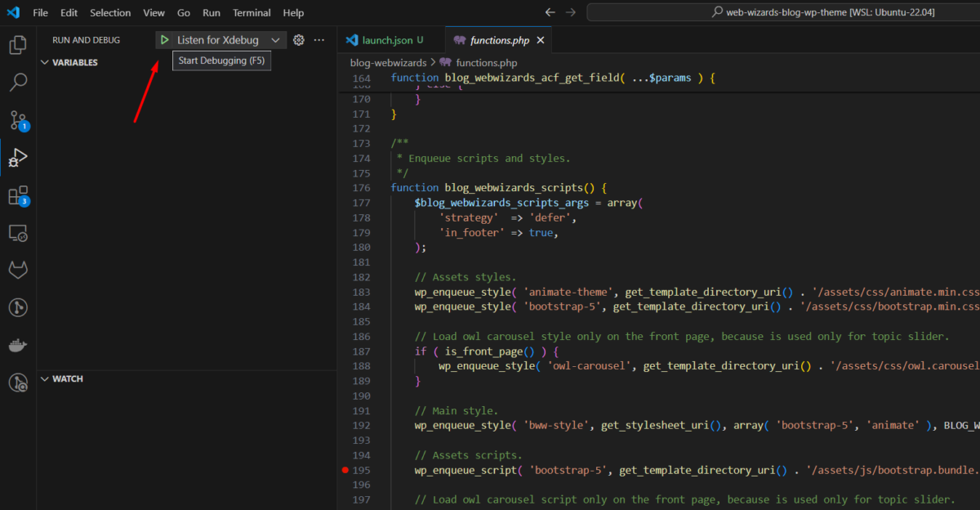Click line number 176 in the gutter
Viewport: 980px width, 510px height.
[x=360, y=188]
